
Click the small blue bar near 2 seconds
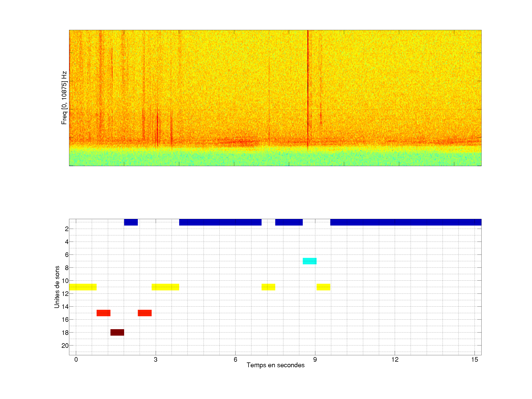tap(131, 222)
